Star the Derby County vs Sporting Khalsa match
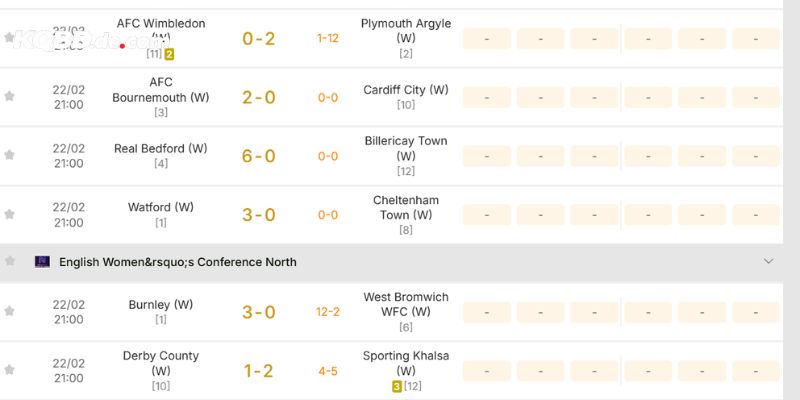800x400 pixels. tap(10, 370)
